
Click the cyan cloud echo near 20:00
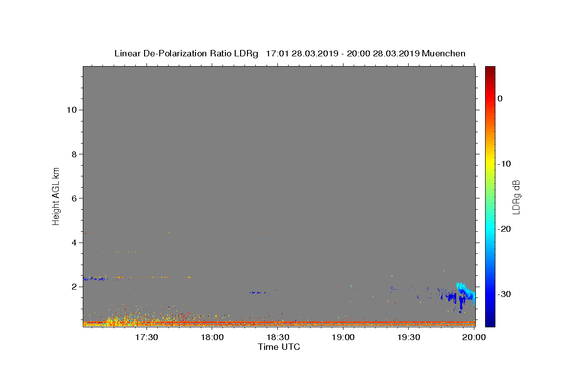[466, 291]
